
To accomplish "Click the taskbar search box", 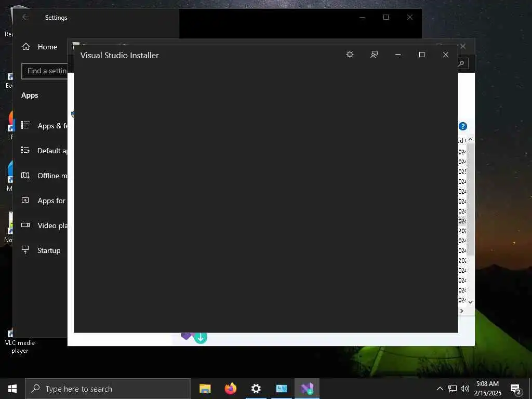I will (108, 389).
